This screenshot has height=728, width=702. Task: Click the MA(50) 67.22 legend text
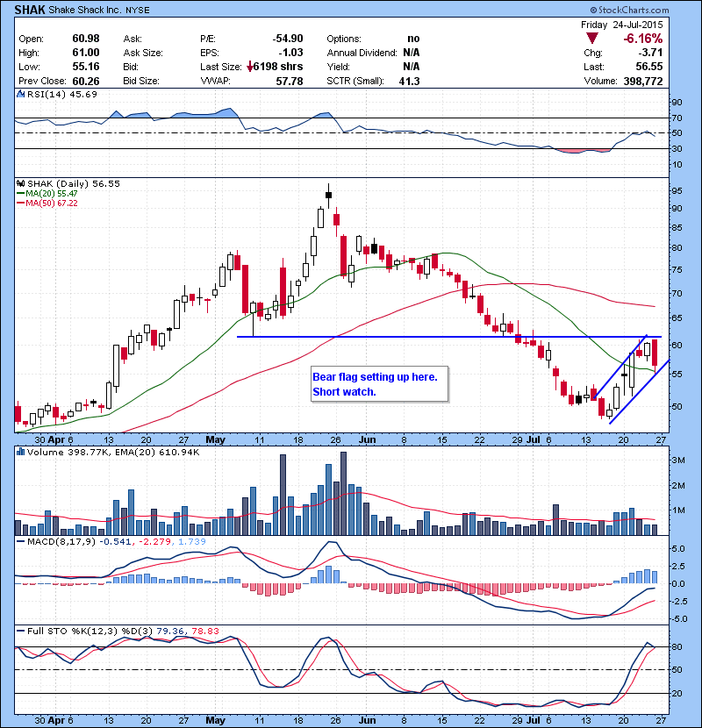click(x=52, y=203)
